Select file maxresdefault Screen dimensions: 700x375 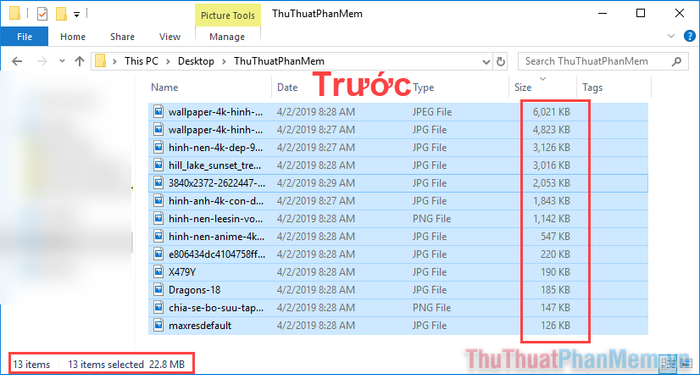(x=398, y=325)
